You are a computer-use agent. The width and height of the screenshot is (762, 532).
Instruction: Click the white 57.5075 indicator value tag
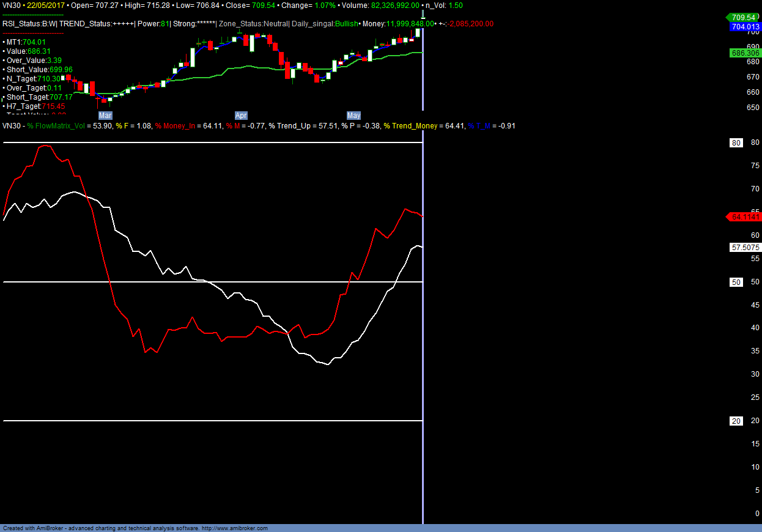(745, 248)
